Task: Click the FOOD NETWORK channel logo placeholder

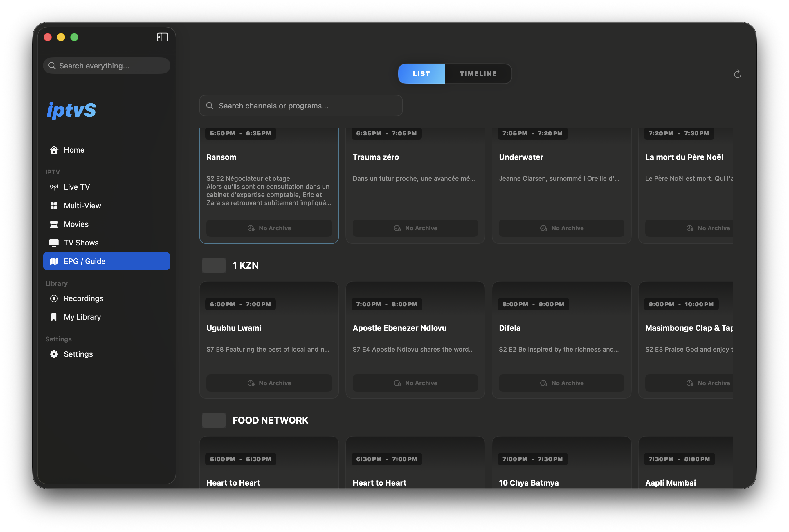Action: pos(214,420)
